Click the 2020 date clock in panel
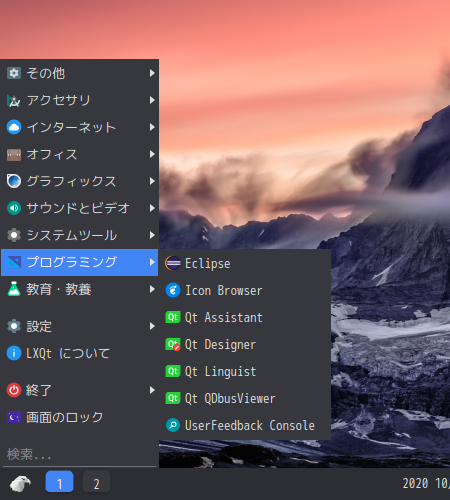This screenshot has height=500, width=450. 426,483
